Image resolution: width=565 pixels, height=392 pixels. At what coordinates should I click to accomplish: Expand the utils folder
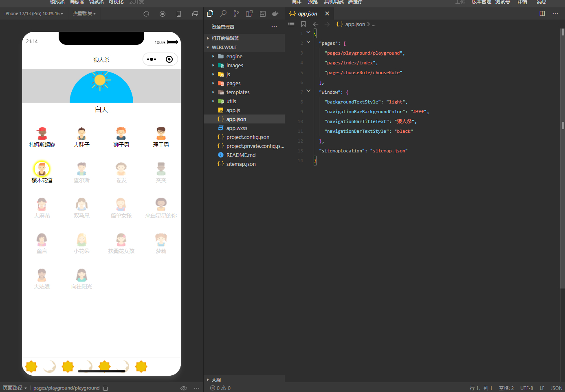point(244,101)
